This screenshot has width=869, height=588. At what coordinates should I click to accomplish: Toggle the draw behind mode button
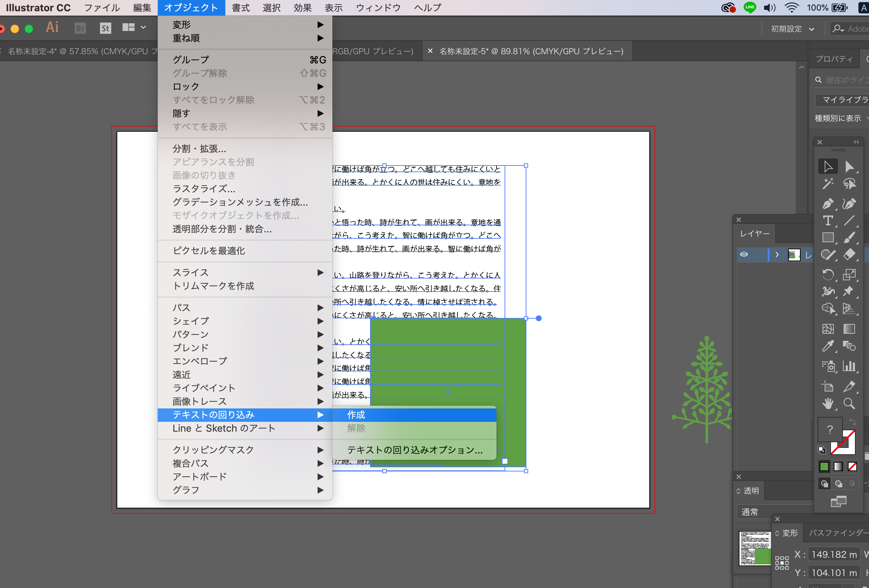tap(838, 483)
